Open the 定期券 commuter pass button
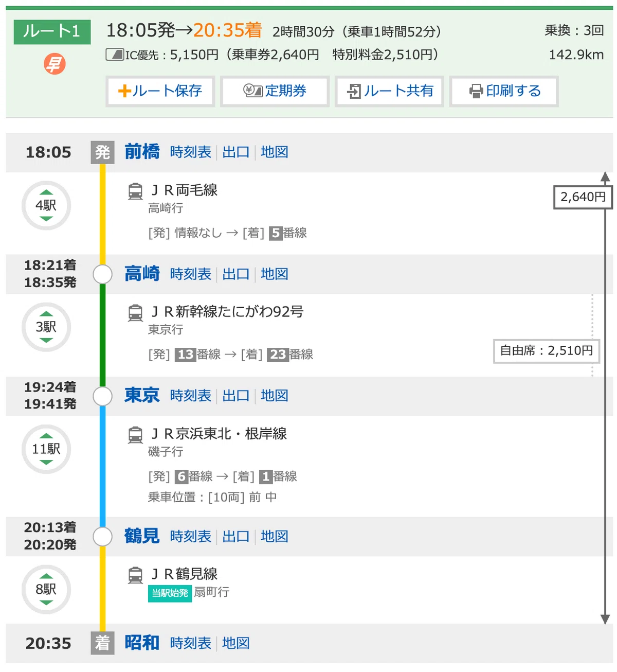617x672 pixels. pos(275,91)
